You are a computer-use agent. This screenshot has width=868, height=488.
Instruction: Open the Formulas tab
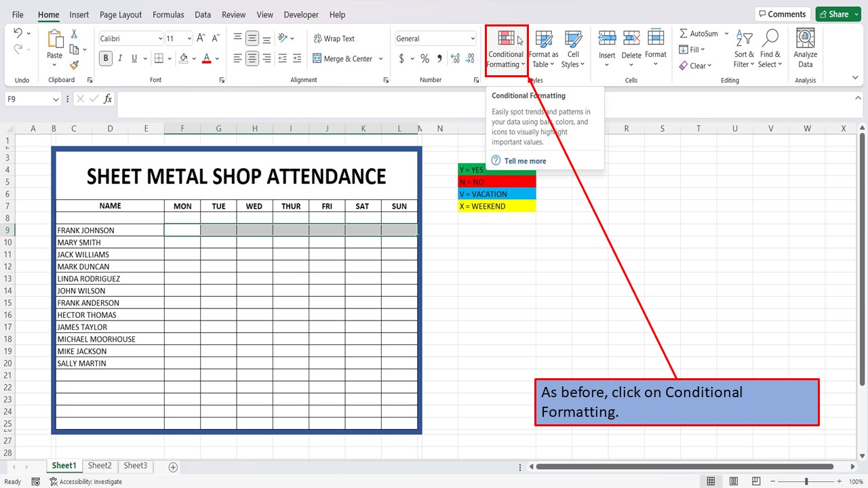(168, 14)
